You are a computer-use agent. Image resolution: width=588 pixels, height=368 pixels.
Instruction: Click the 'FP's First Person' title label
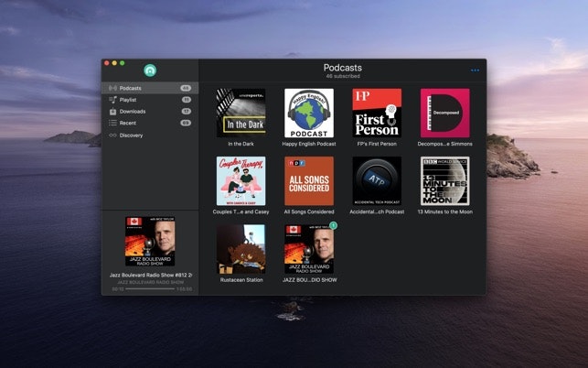[377, 144]
